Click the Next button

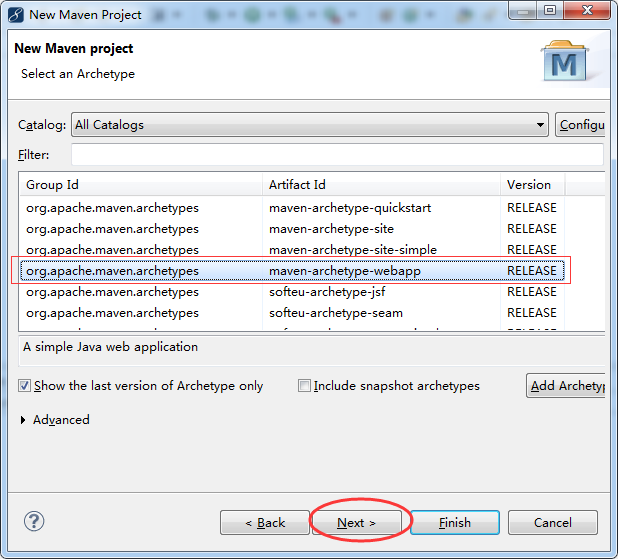pyautogui.click(x=357, y=523)
